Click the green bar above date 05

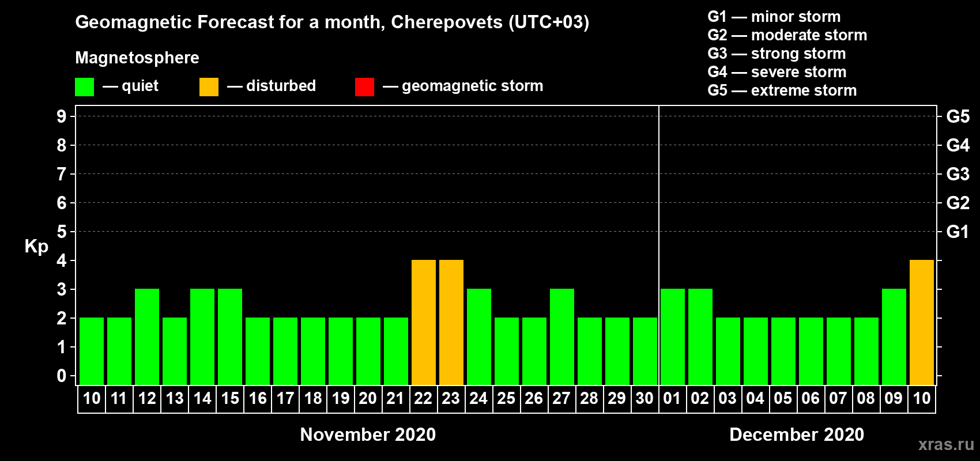(783, 352)
